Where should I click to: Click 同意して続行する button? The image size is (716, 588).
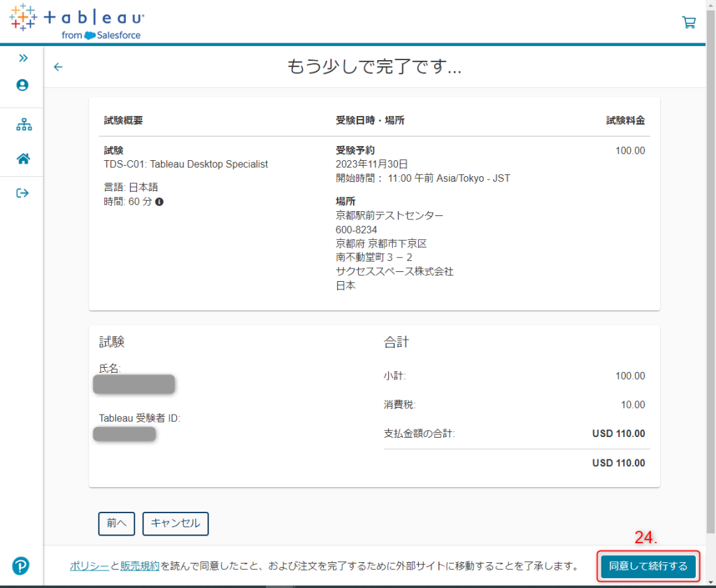pos(648,566)
